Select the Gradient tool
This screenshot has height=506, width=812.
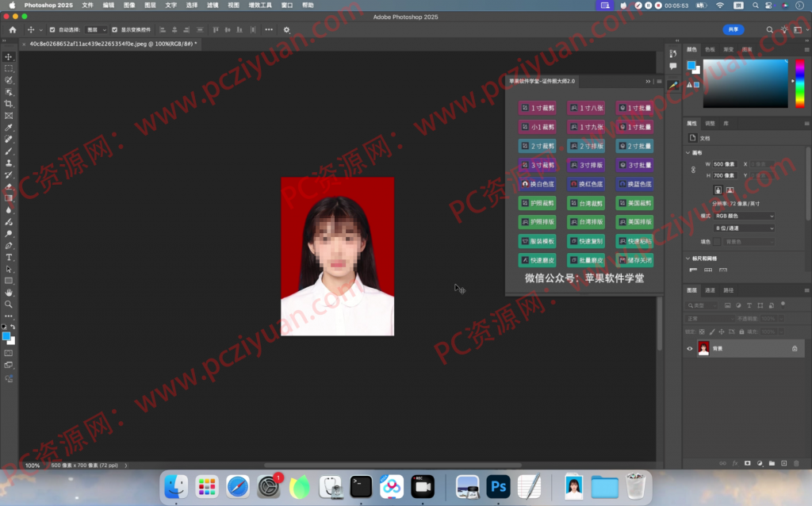[9, 198]
